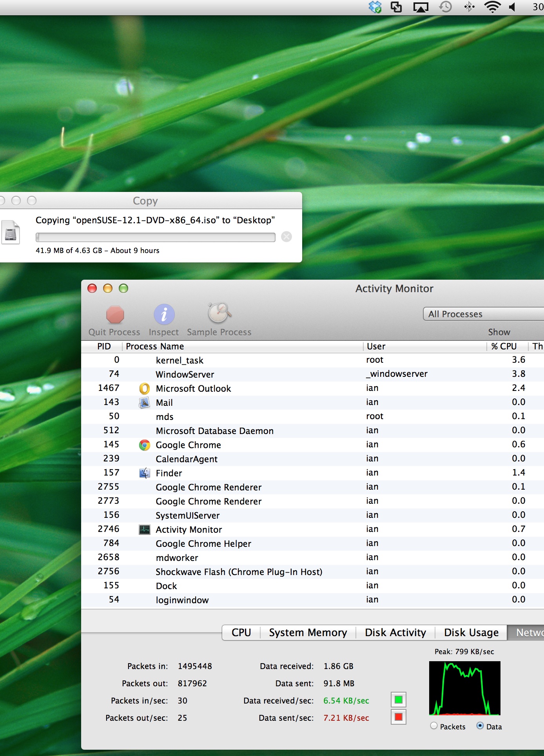This screenshot has width=544, height=756.
Task: Cancel the openSUSE copy with the X button
Action: pyautogui.click(x=287, y=237)
